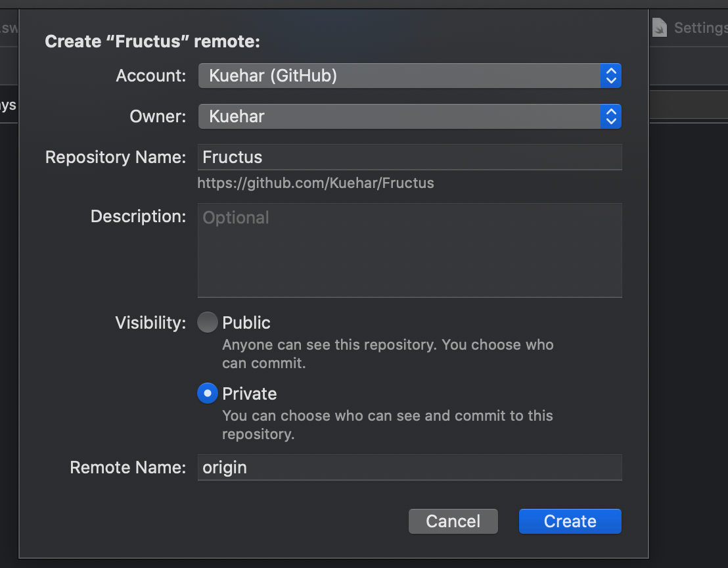This screenshot has height=568, width=728.
Task: Select the Public visibility radio button
Action: 208,322
